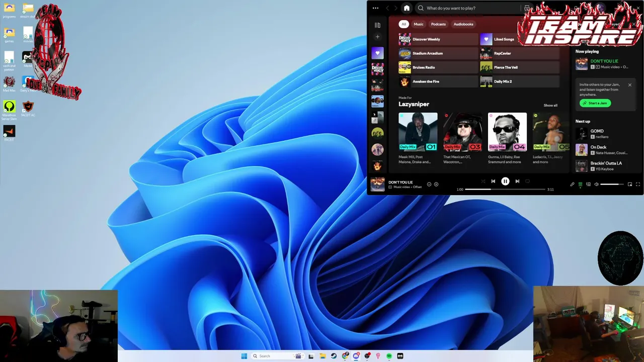The height and width of the screenshot is (362, 644).
Task: Click the plus icon to create playlist
Action: coord(377,37)
